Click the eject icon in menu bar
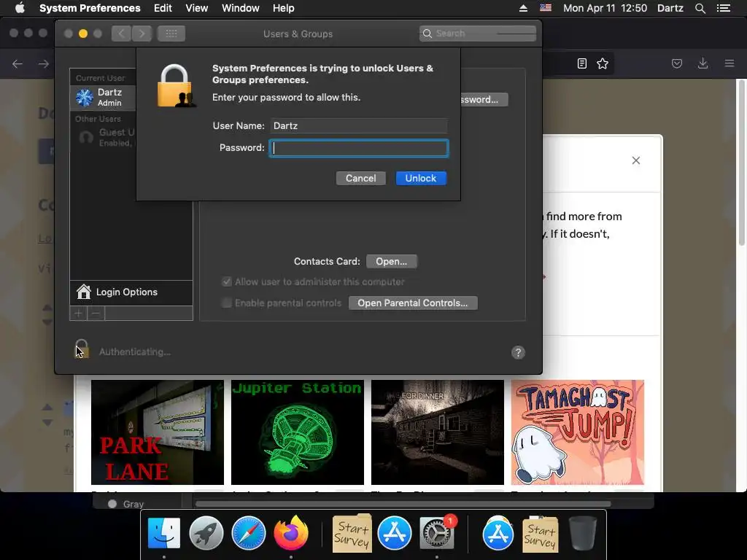747x560 pixels. 523,8
